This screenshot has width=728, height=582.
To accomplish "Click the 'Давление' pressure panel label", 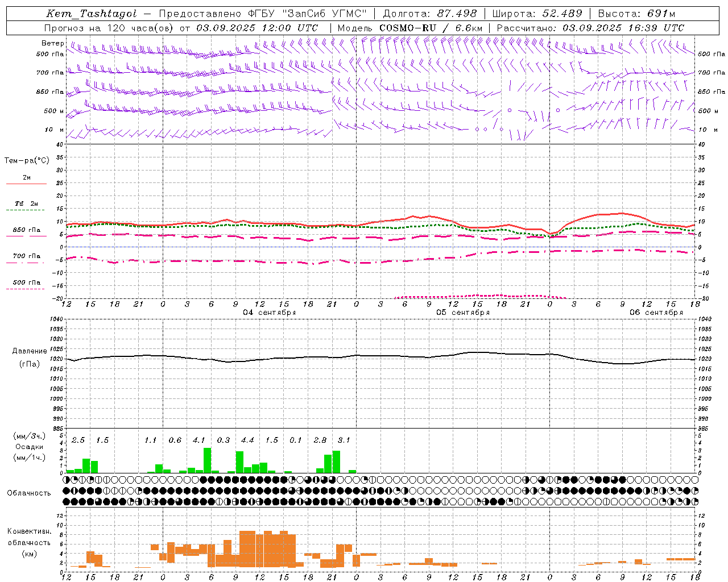I will click(x=28, y=351).
